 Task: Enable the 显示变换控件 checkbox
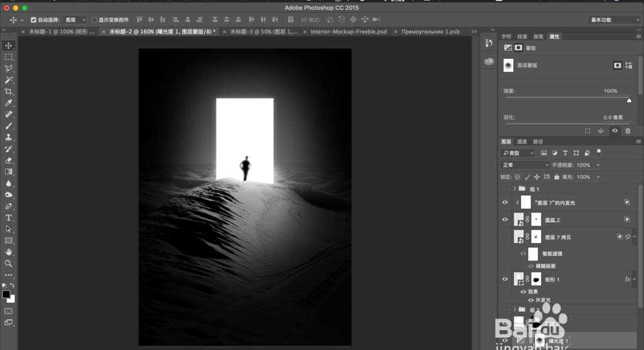pos(94,20)
